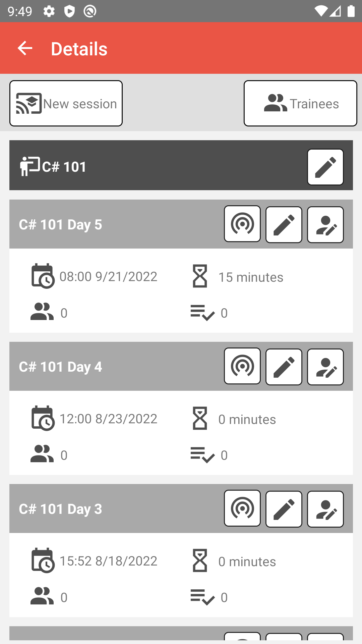Screen dimensions: 362x644
Task: Edit attendance for C# 101 Day 4
Action: coord(325,367)
